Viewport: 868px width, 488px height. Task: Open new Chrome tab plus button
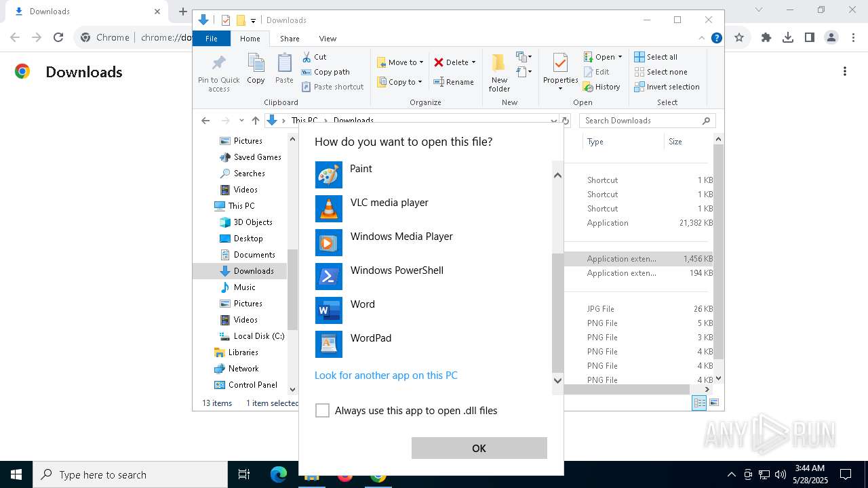pyautogui.click(x=182, y=11)
